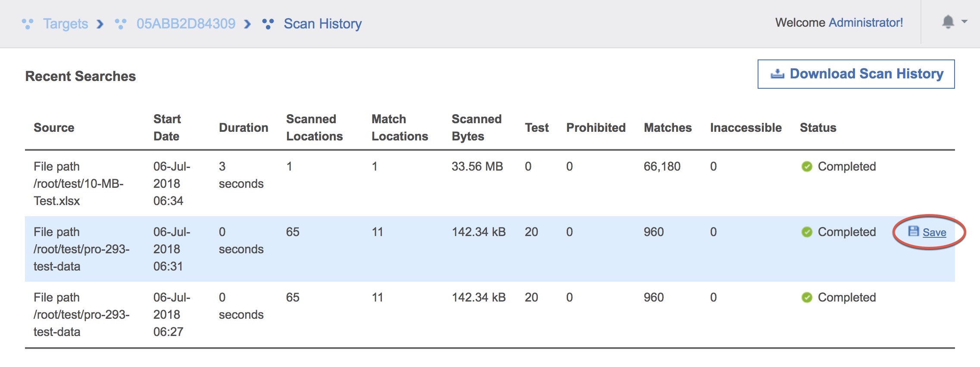Click green Completed checkmark for 06:31 scan

(x=807, y=232)
